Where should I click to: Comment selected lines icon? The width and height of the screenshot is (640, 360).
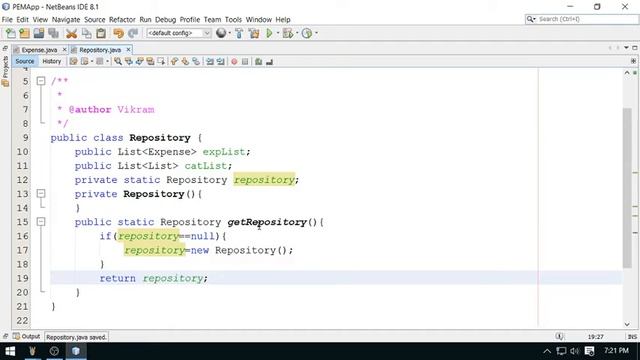[x=258, y=62]
